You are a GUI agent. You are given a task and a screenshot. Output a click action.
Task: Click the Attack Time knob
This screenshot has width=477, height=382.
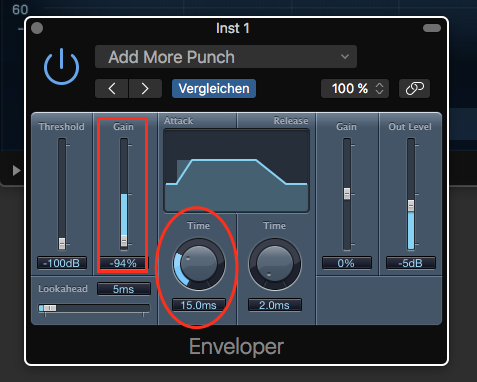(x=199, y=264)
